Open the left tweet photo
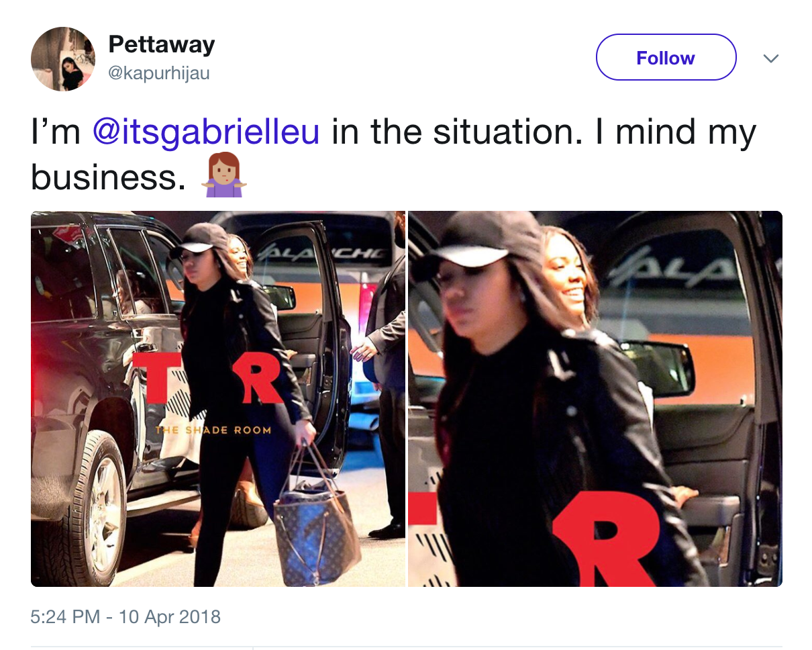This screenshot has height=650, width=812. point(218,399)
